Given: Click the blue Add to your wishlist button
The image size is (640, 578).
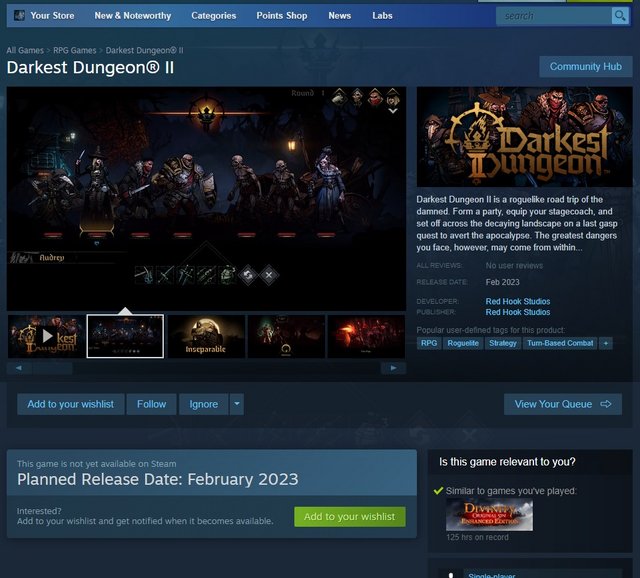Looking at the screenshot, I should click(71, 404).
